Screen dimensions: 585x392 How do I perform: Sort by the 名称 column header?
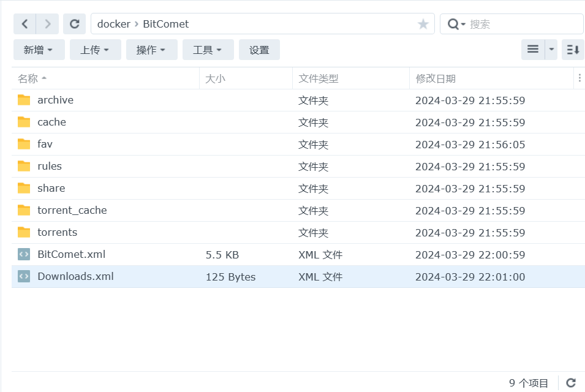tap(105, 78)
